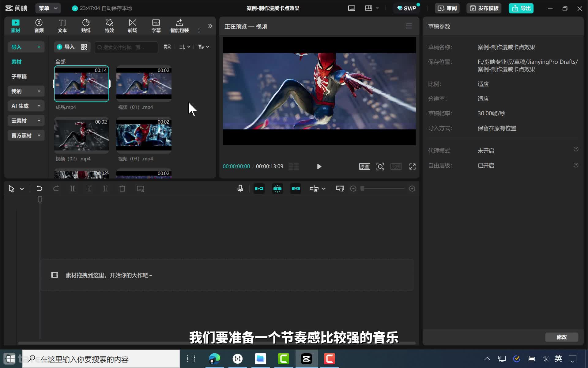Click the split clip tool

73,189
